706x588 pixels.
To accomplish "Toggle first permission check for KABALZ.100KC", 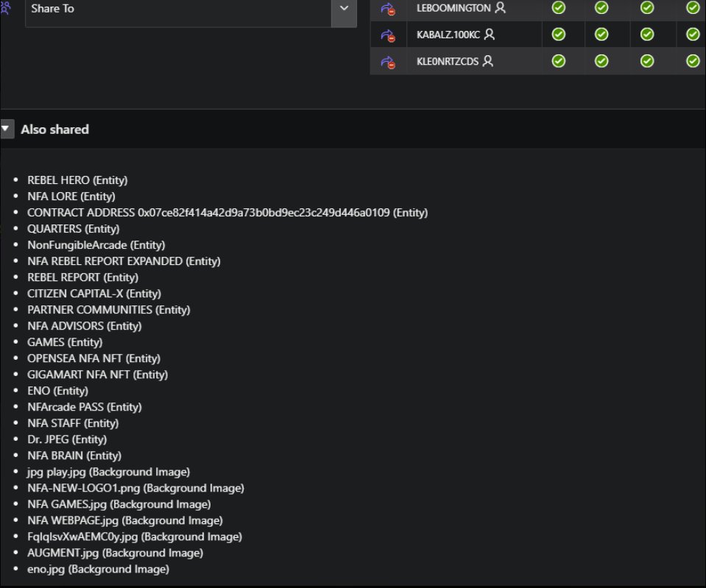I will (558, 34).
